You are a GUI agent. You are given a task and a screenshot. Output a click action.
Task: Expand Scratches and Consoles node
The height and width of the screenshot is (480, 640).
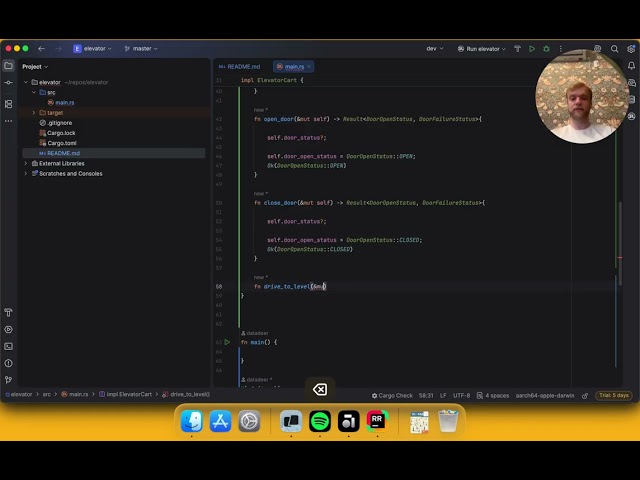[x=26, y=173]
